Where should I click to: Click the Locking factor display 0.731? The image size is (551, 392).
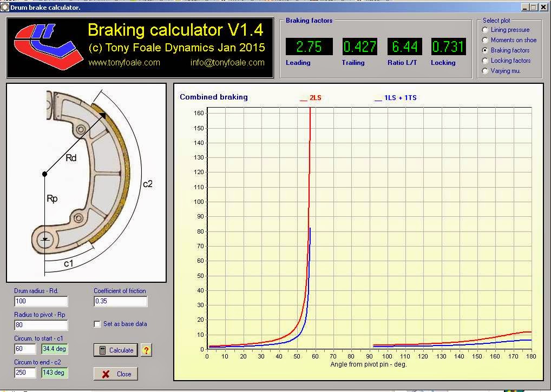pos(448,46)
